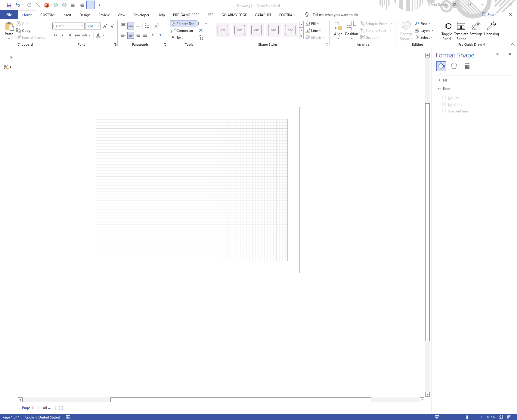The image size is (517, 420).
Task: Toggle the Pointer Tool
Action: [x=184, y=23]
